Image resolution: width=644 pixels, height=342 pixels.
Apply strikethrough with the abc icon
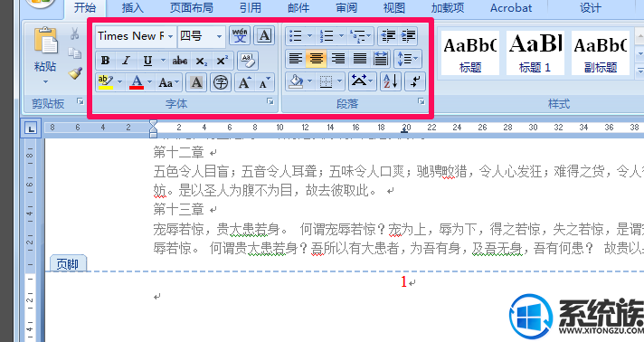(180, 61)
